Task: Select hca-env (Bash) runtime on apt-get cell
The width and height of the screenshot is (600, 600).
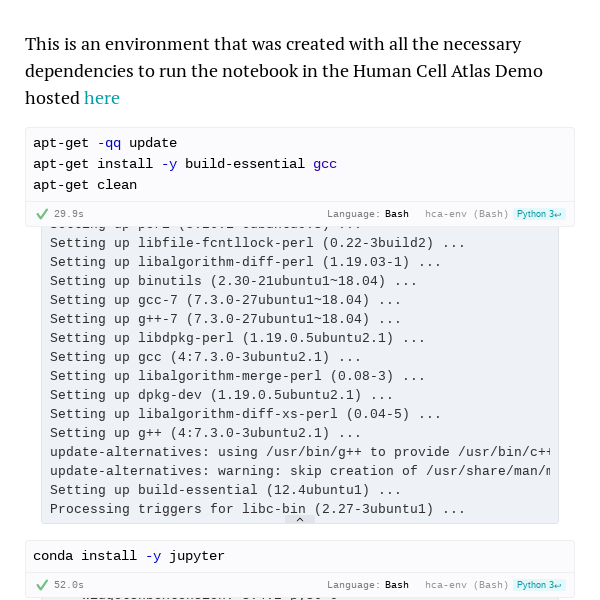Action: click(466, 214)
